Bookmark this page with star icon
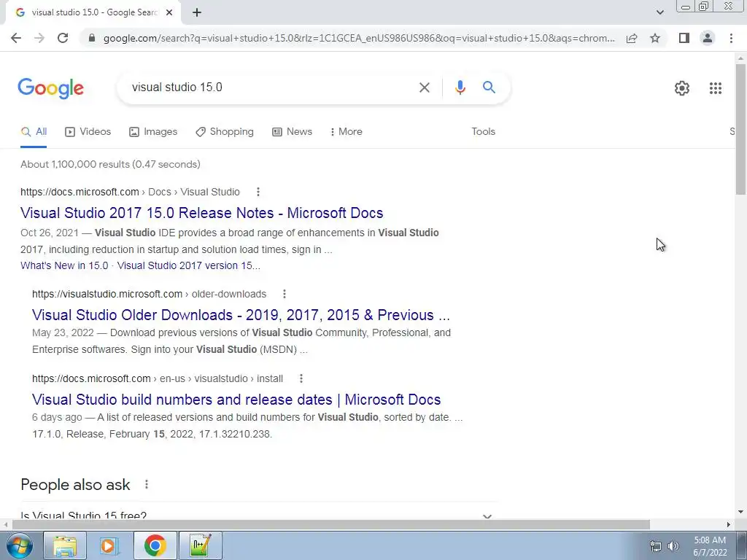The width and height of the screenshot is (747, 560). tap(655, 38)
